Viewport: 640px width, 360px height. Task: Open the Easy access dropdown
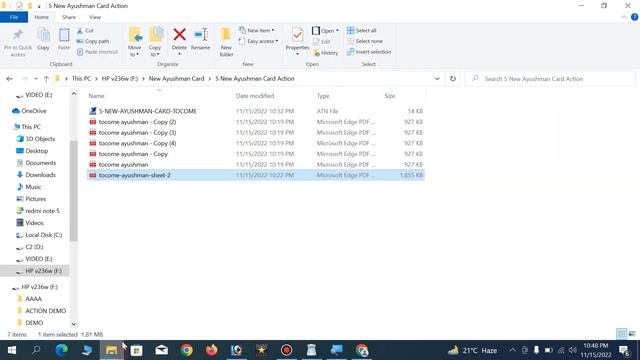(x=259, y=41)
